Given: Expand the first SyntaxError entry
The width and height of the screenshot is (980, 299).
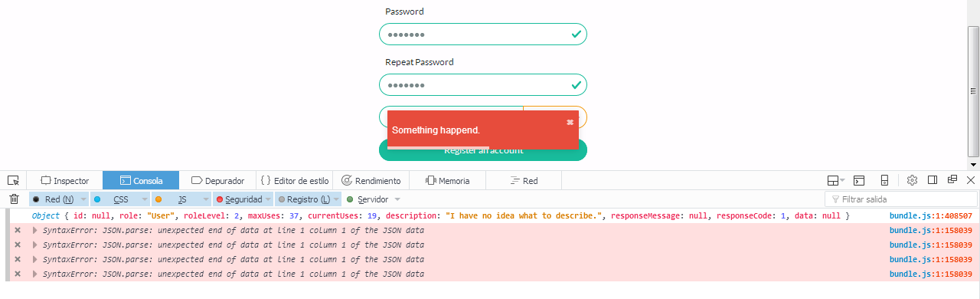Looking at the screenshot, I should tap(34, 230).
